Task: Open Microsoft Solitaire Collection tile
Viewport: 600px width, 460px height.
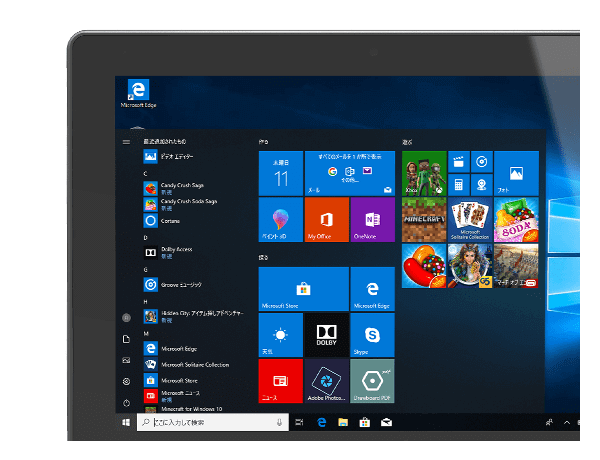Action: pyautogui.click(x=470, y=220)
